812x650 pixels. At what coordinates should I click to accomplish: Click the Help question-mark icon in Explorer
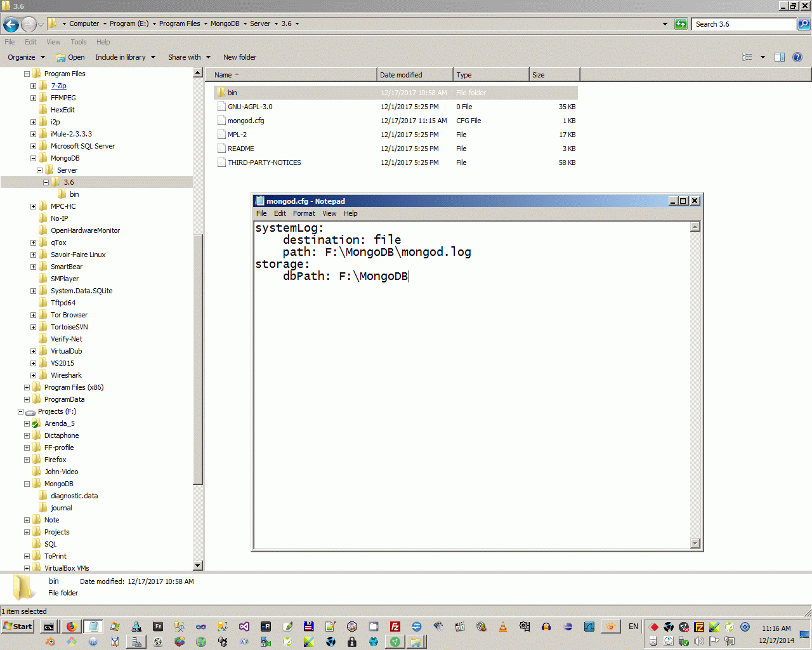(797, 57)
